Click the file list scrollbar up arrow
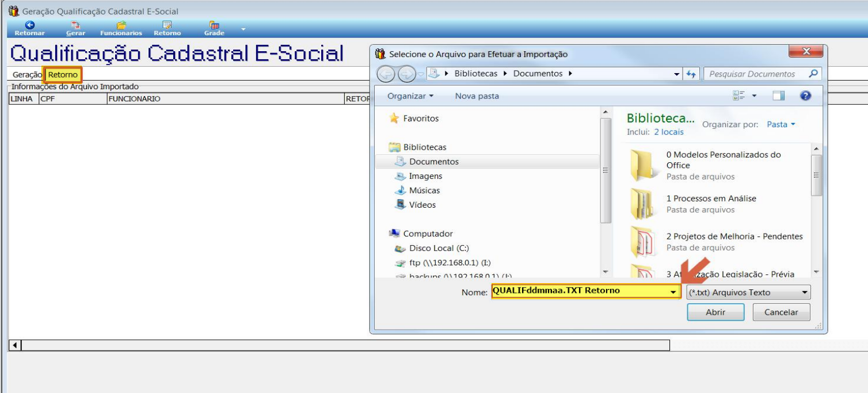This screenshot has width=868, height=393. (x=816, y=148)
